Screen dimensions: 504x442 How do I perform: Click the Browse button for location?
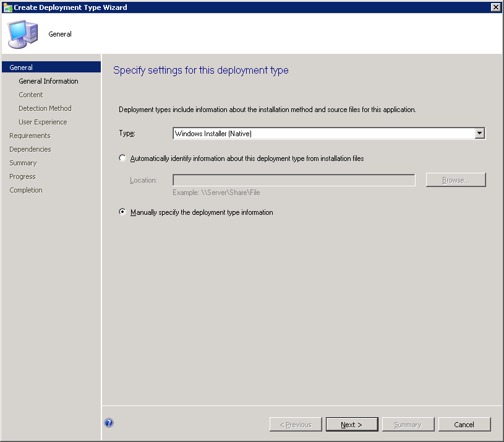456,180
